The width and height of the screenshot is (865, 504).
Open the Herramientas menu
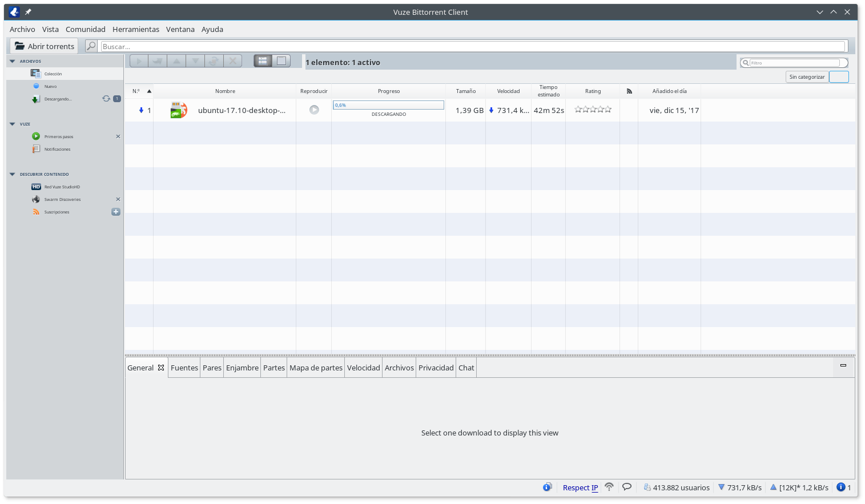[x=136, y=29]
